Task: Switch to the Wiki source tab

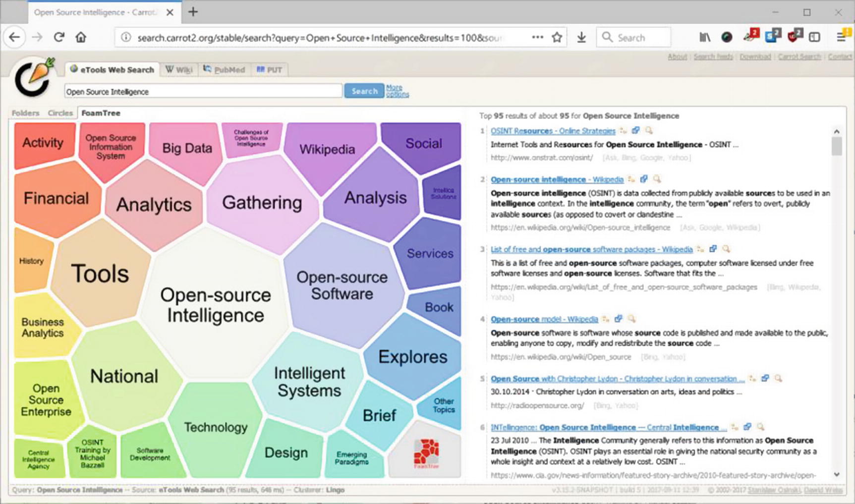Action: (179, 70)
